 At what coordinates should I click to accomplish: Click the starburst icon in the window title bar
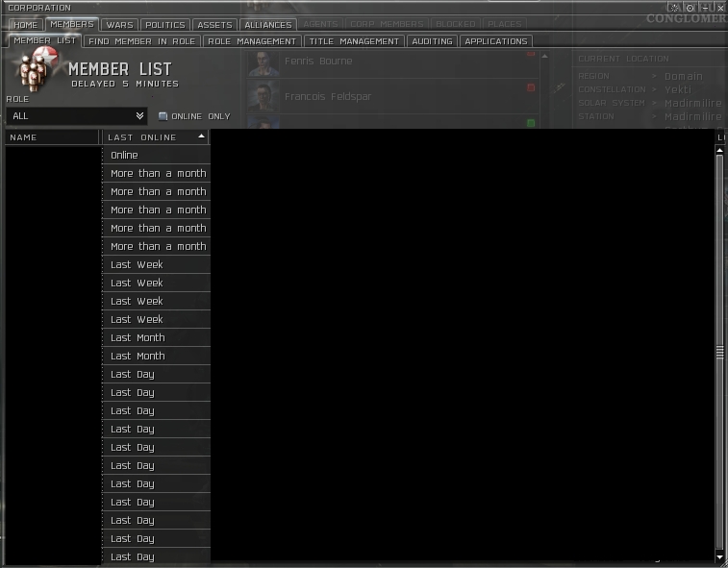click(x=674, y=8)
